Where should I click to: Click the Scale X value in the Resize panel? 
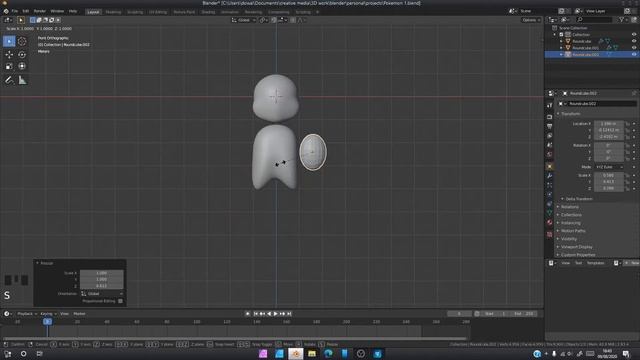tap(102, 273)
